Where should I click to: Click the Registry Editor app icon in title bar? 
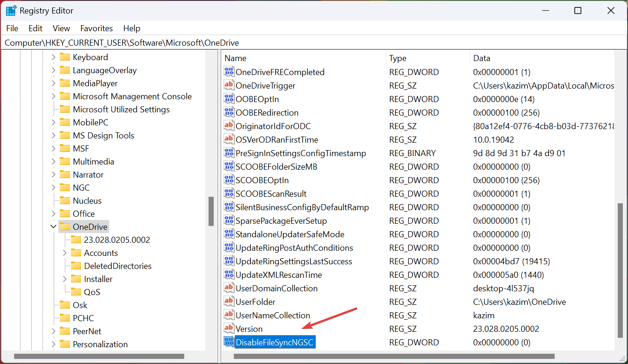tap(11, 10)
